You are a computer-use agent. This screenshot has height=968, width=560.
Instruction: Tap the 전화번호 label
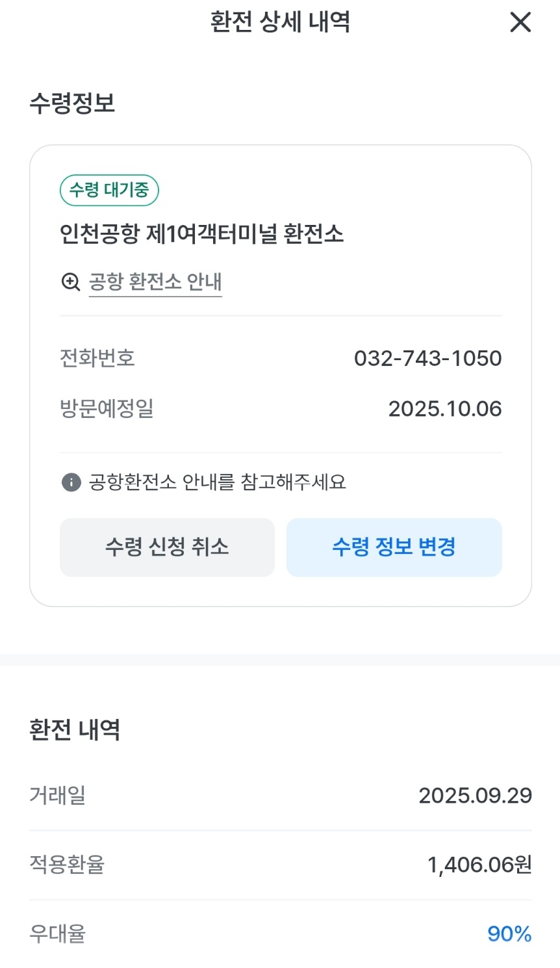click(97, 358)
